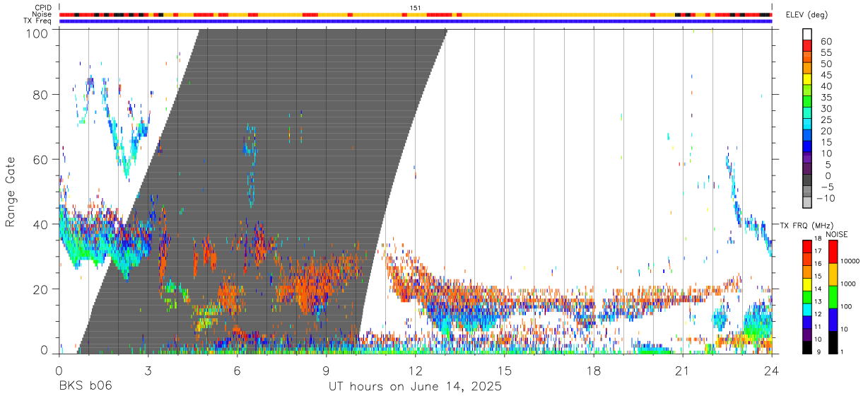Pick the black bottom band of TX FRQ colorbar
Viewport: 868px width, 401px height.
(807, 347)
